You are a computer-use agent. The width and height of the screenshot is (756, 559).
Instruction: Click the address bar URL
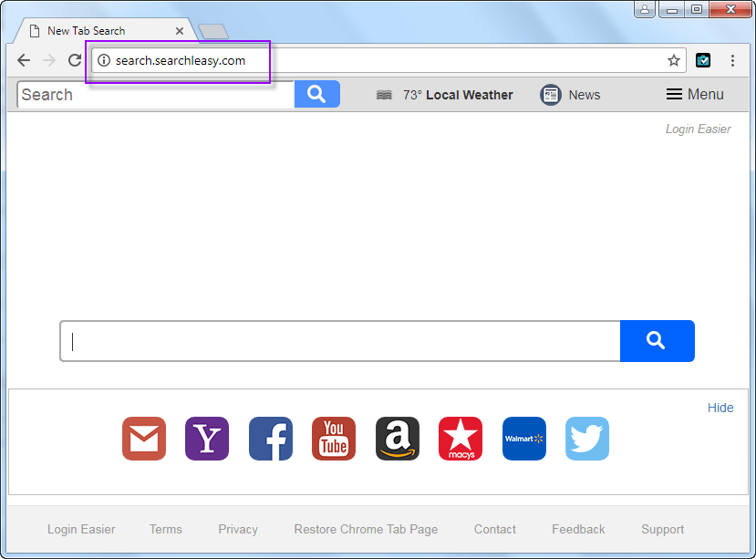click(x=181, y=60)
